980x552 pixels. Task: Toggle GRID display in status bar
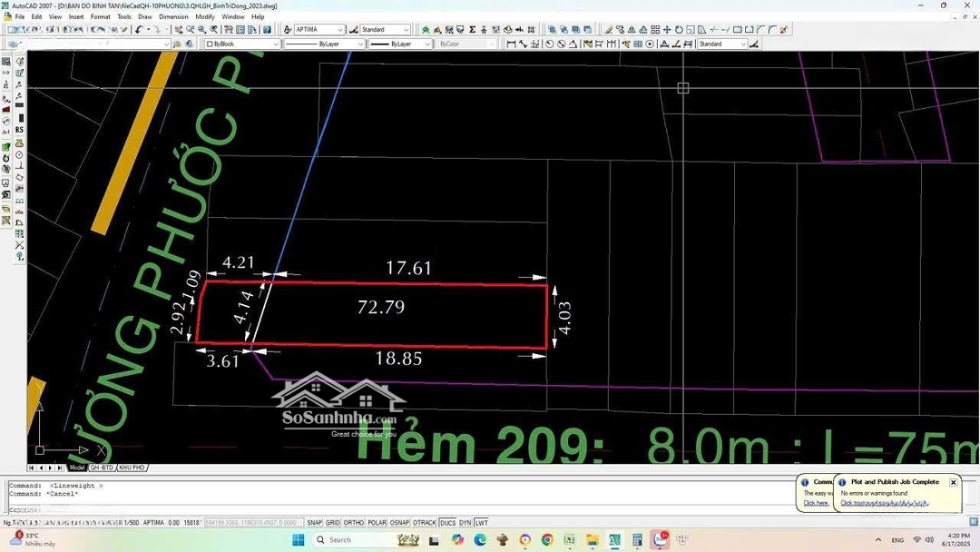click(333, 523)
